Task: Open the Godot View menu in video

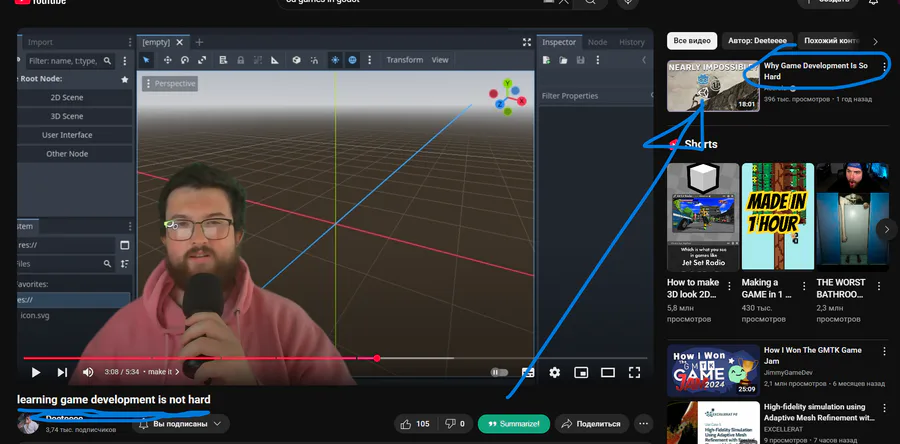Action: point(440,60)
